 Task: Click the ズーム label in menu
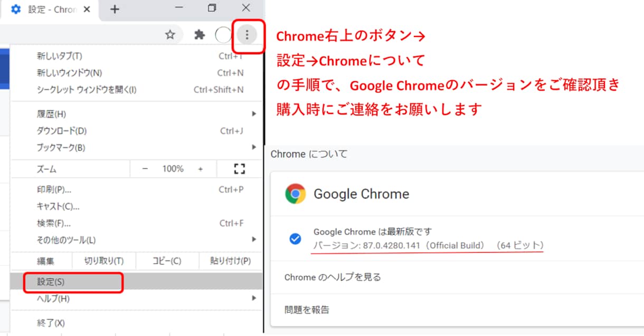[46, 169]
